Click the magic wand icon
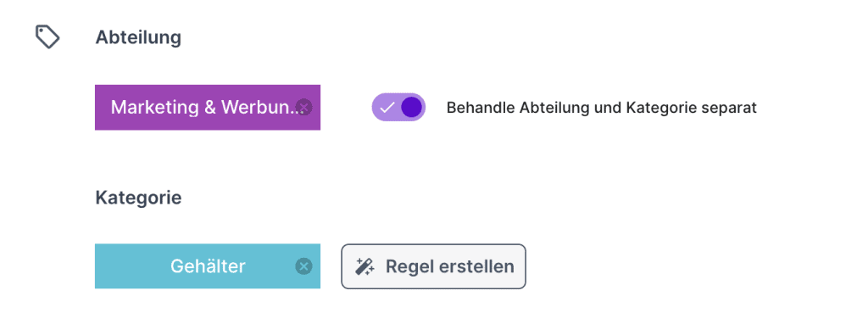 click(x=364, y=266)
